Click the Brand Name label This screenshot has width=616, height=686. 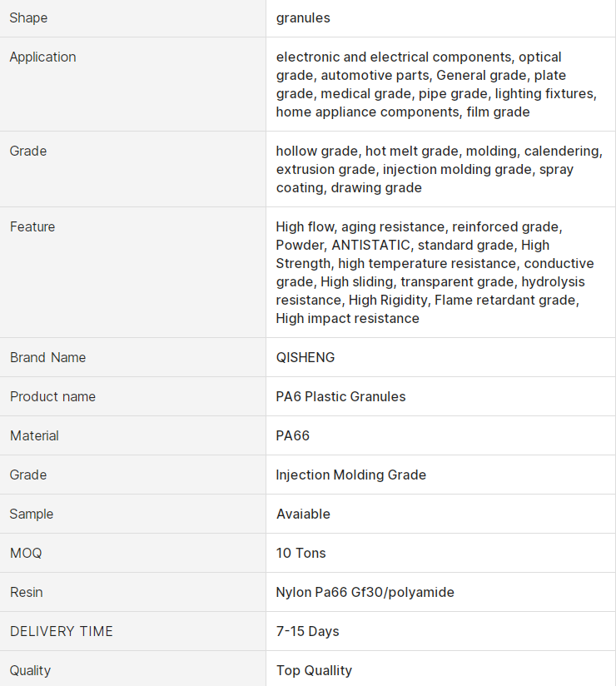click(47, 357)
